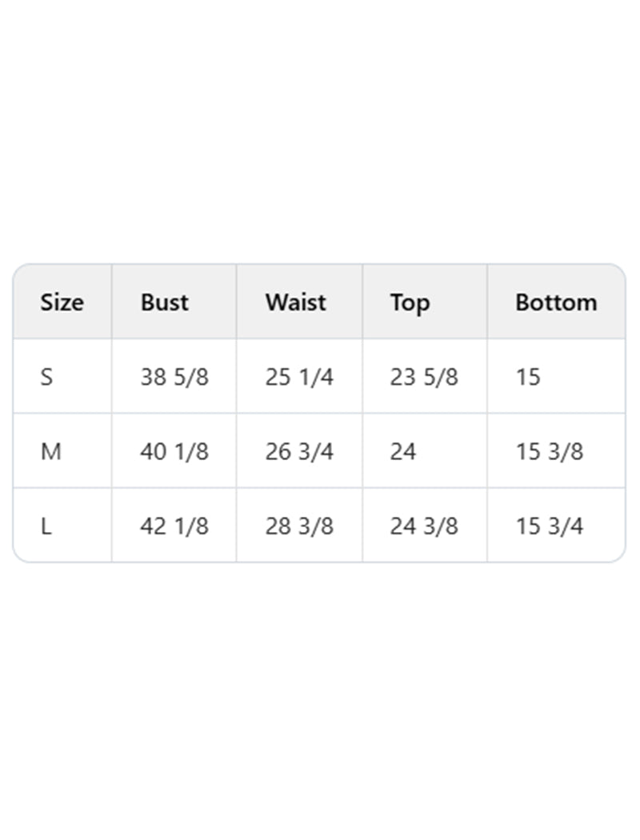
Task: Click top value 24 for size M
Action: point(403,452)
